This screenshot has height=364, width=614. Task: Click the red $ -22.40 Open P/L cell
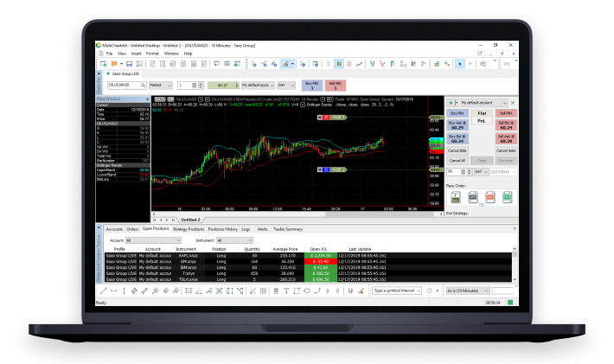(321, 261)
